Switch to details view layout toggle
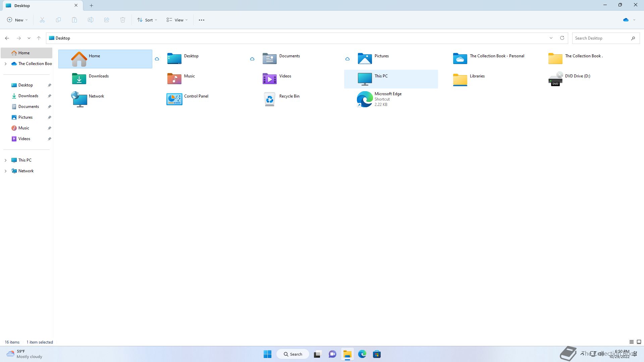The width and height of the screenshot is (644, 362). coord(631,342)
